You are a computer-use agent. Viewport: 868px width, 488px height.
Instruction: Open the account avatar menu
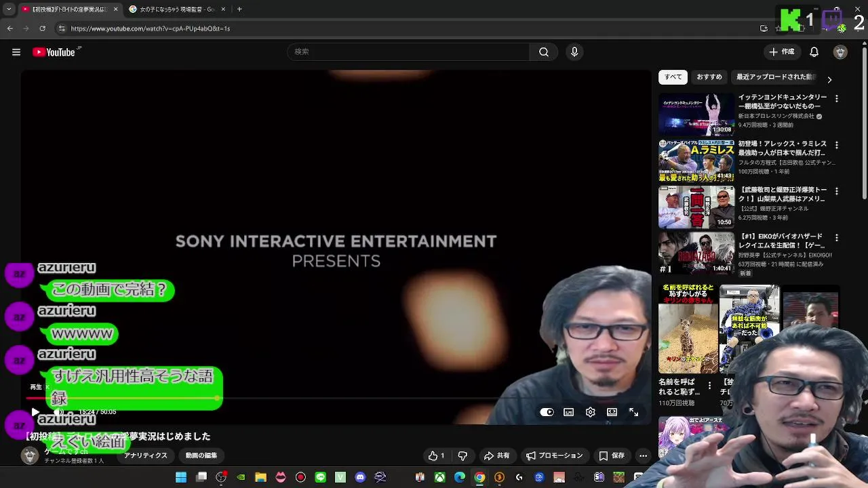[x=840, y=52]
